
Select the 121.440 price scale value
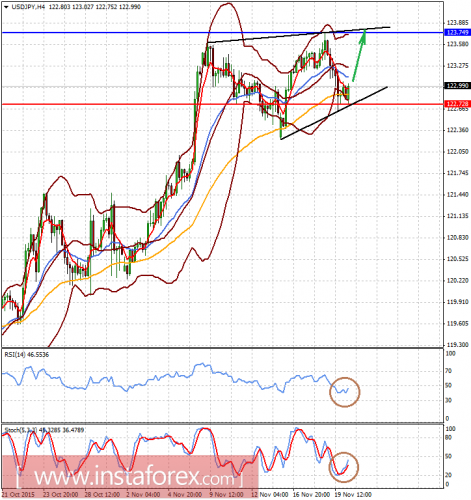[x=457, y=194]
